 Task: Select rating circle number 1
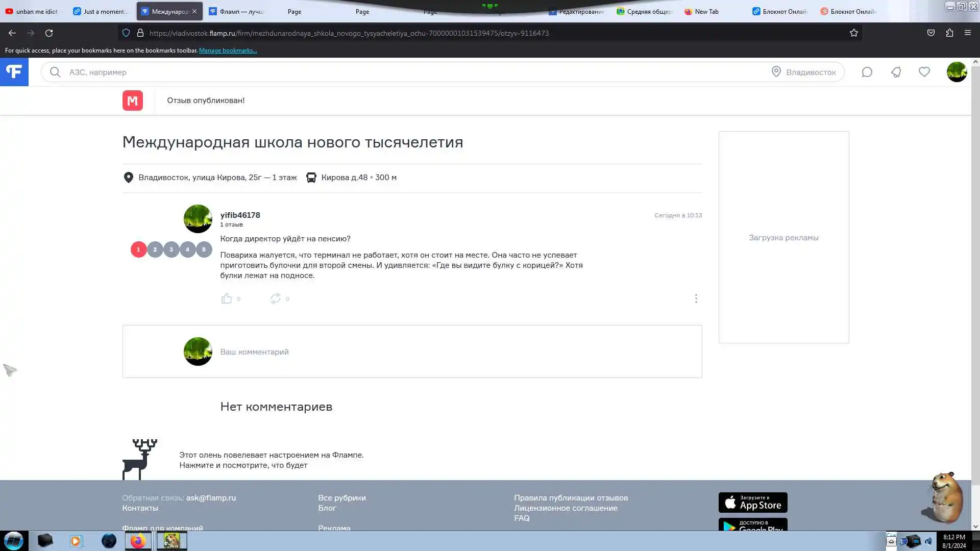click(138, 249)
